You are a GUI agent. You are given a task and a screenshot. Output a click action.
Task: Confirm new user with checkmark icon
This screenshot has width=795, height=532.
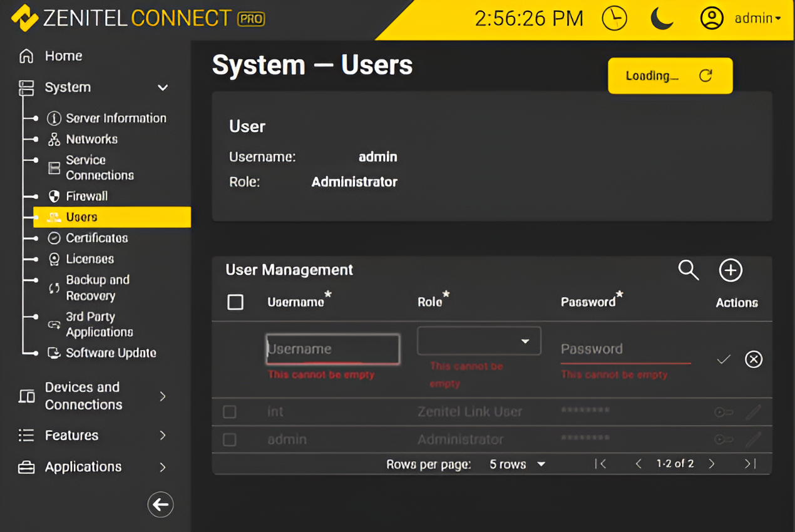pyautogui.click(x=724, y=359)
